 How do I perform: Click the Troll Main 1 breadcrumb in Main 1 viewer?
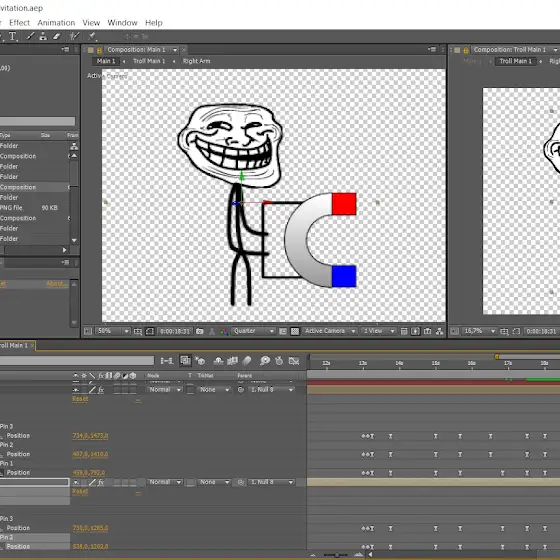149,61
